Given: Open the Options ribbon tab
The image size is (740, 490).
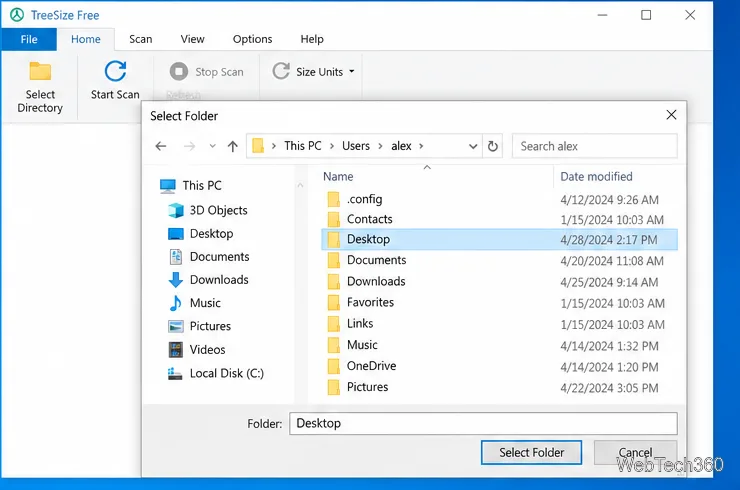Looking at the screenshot, I should 252,39.
